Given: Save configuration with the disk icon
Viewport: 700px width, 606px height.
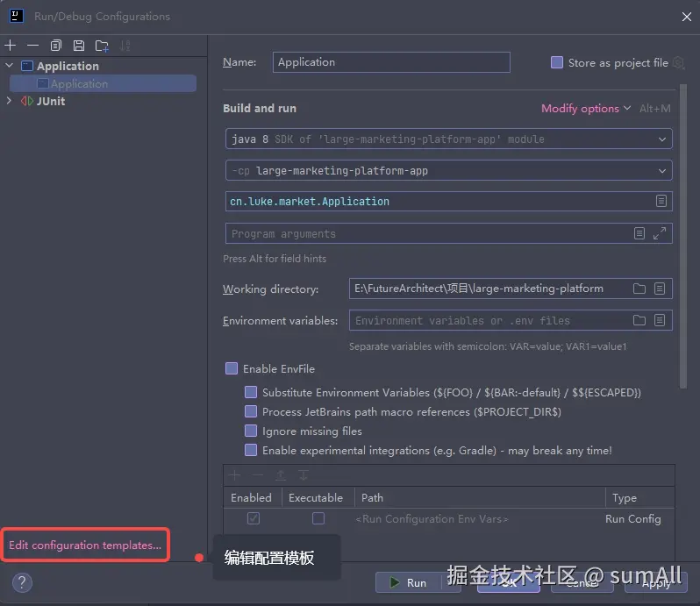Looking at the screenshot, I should pyautogui.click(x=79, y=46).
